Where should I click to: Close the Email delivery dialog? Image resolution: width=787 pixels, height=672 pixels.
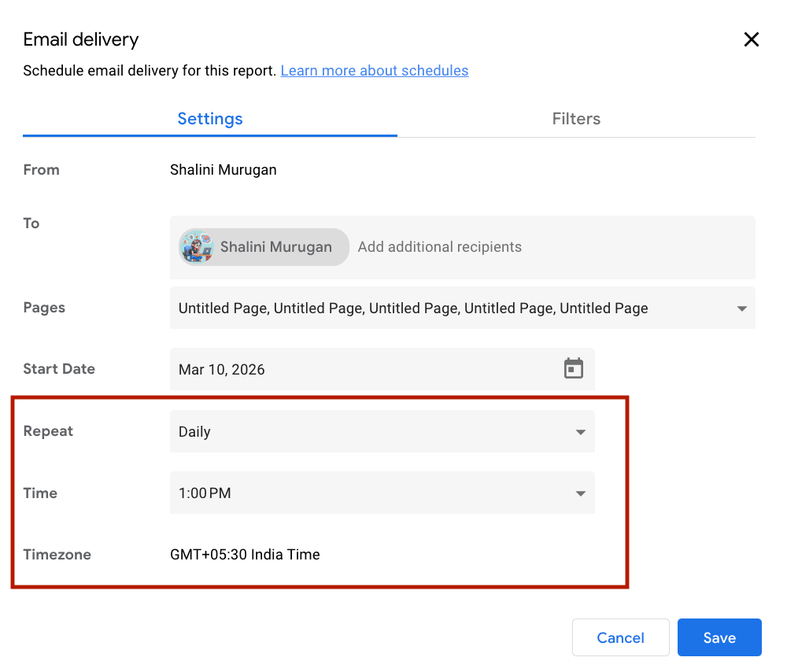coord(752,39)
